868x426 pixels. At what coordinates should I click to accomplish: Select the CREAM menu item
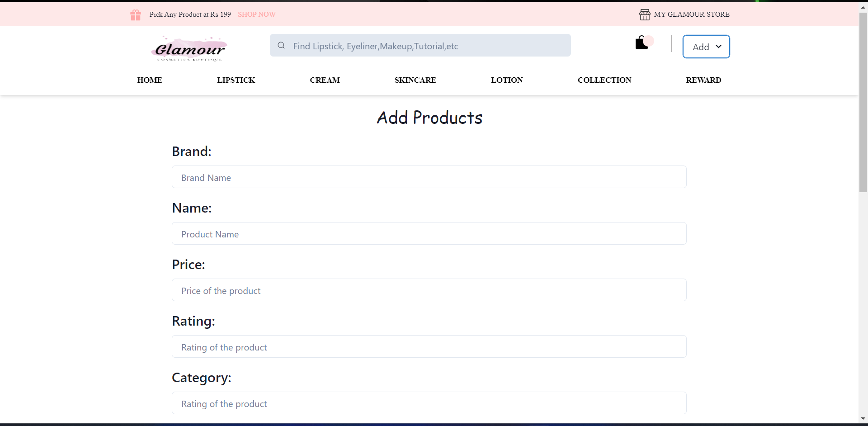[x=325, y=80]
